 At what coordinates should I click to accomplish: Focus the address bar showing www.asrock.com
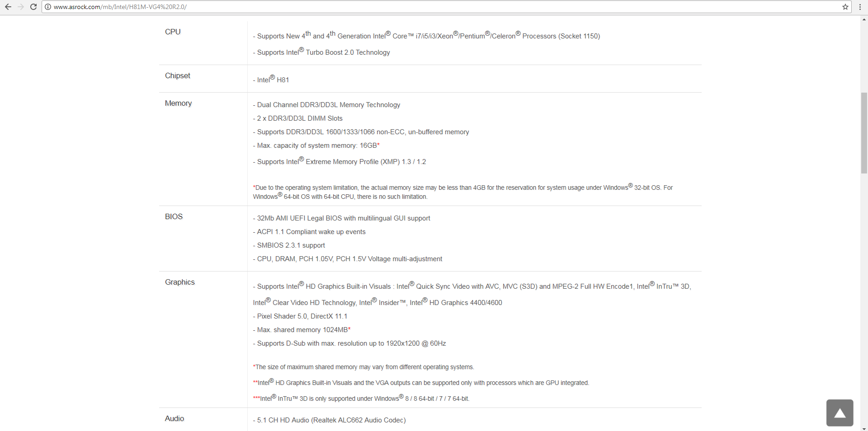(445, 7)
